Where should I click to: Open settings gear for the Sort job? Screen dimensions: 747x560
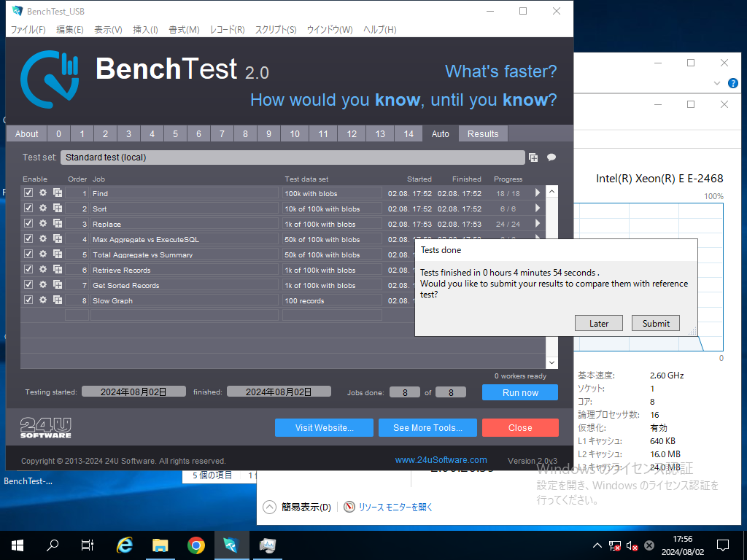(43, 208)
